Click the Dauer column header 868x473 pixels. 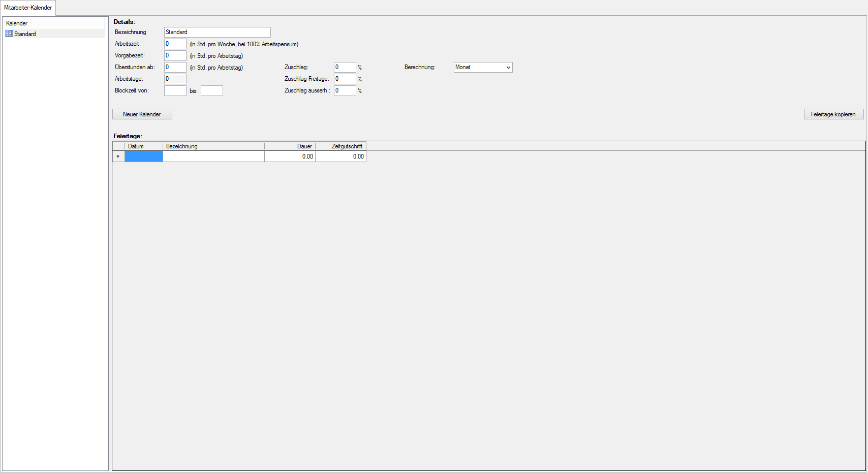tap(290, 146)
